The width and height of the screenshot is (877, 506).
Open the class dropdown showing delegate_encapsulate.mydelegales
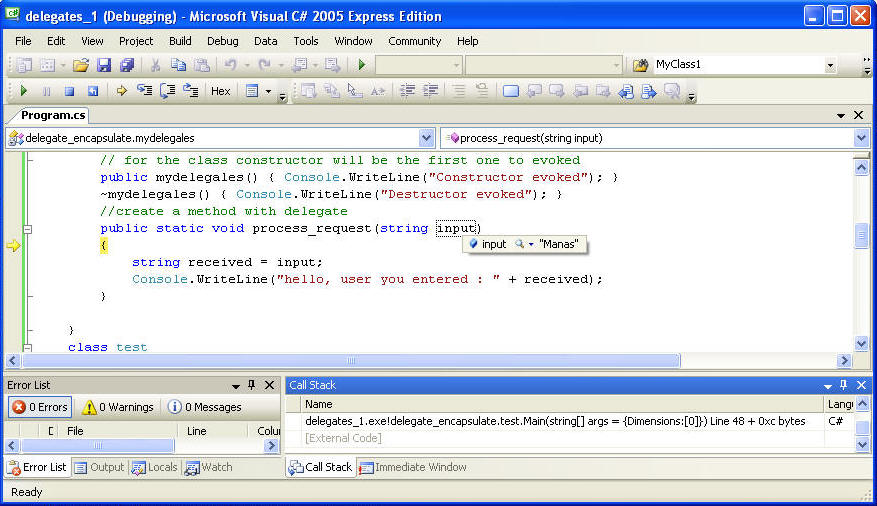(x=426, y=138)
